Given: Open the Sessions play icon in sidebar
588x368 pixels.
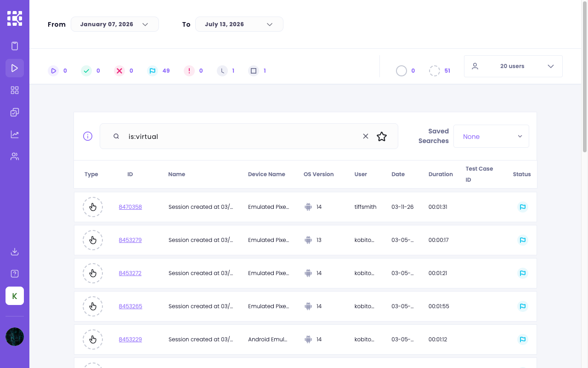Looking at the screenshot, I should click(15, 68).
